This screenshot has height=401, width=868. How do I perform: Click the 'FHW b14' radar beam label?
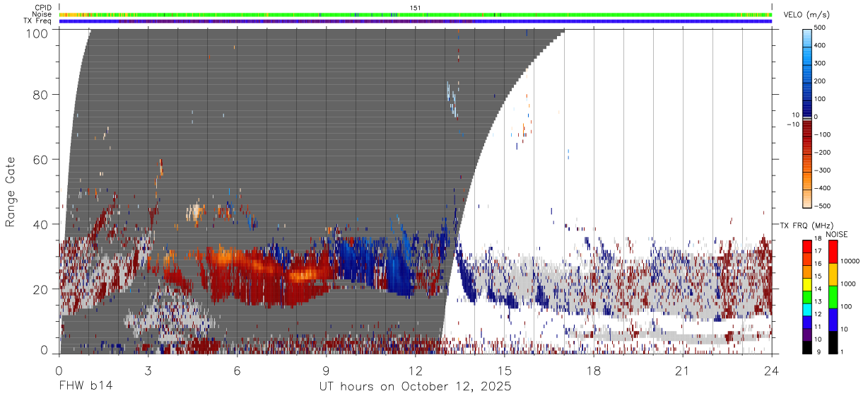(x=85, y=386)
